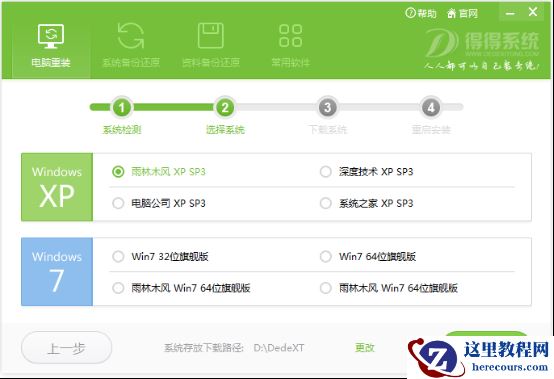Choose the 电脑公司 XP SP3 option
This screenshot has height=379, width=554.
(x=159, y=203)
